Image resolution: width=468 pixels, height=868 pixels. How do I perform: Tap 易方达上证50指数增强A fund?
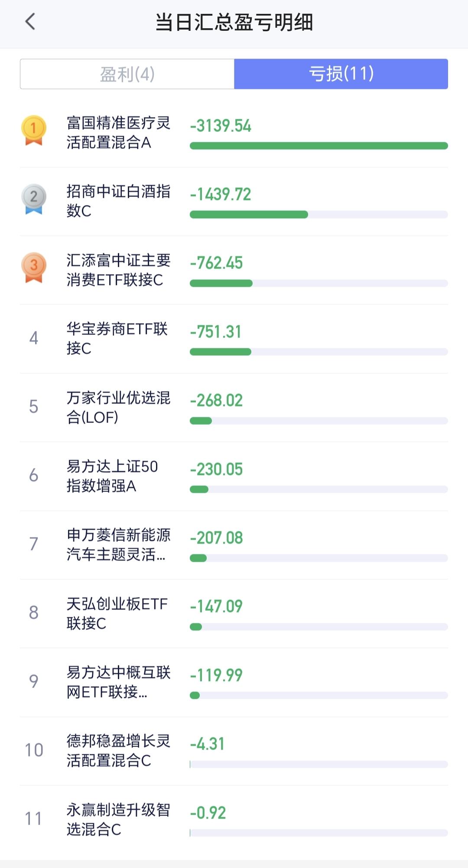[x=112, y=476]
